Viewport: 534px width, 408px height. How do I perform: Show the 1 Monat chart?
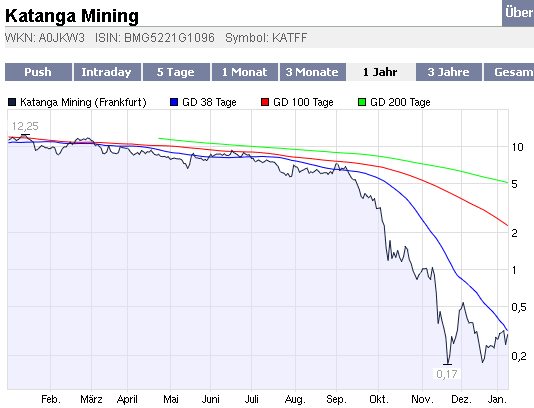click(x=245, y=72)
